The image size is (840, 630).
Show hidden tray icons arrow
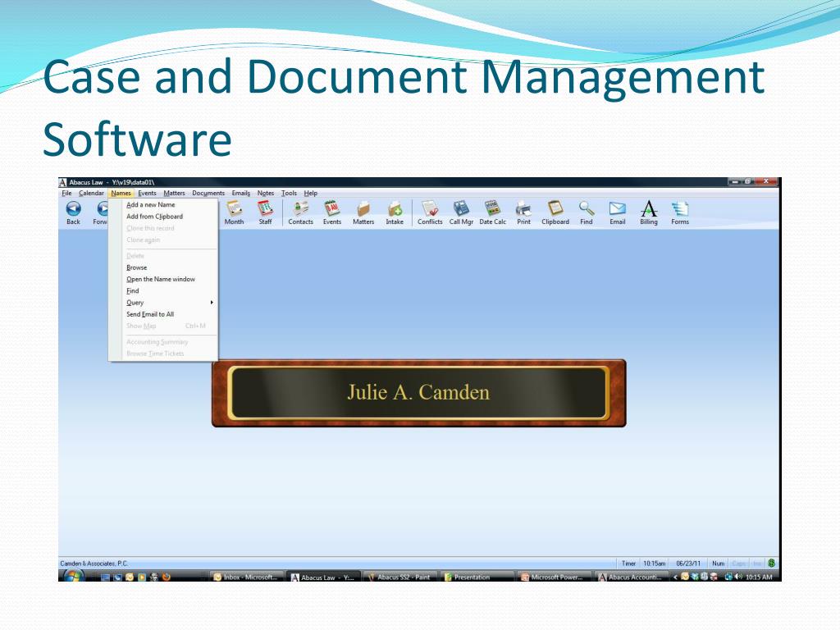pos(676,577)
